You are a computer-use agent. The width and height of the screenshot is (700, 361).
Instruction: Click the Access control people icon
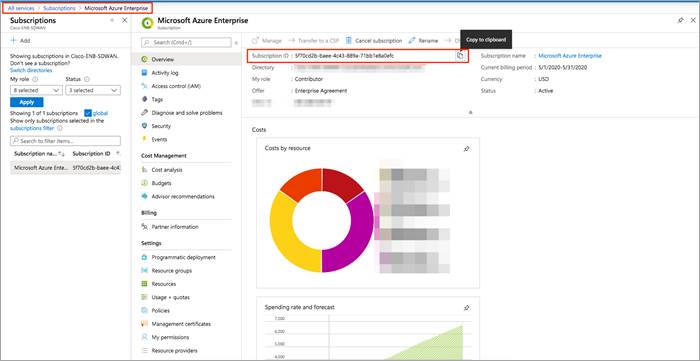(144, 86)
